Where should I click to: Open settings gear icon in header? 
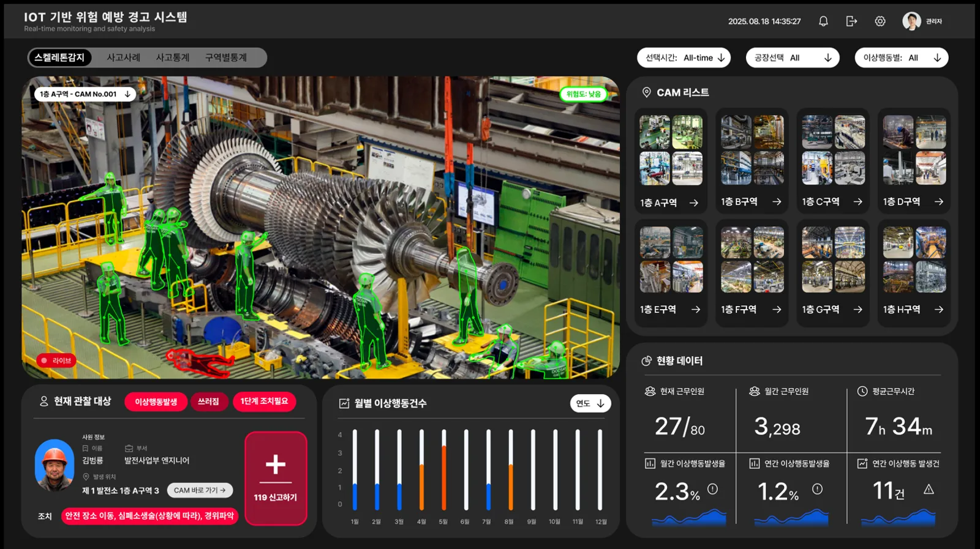880,21
